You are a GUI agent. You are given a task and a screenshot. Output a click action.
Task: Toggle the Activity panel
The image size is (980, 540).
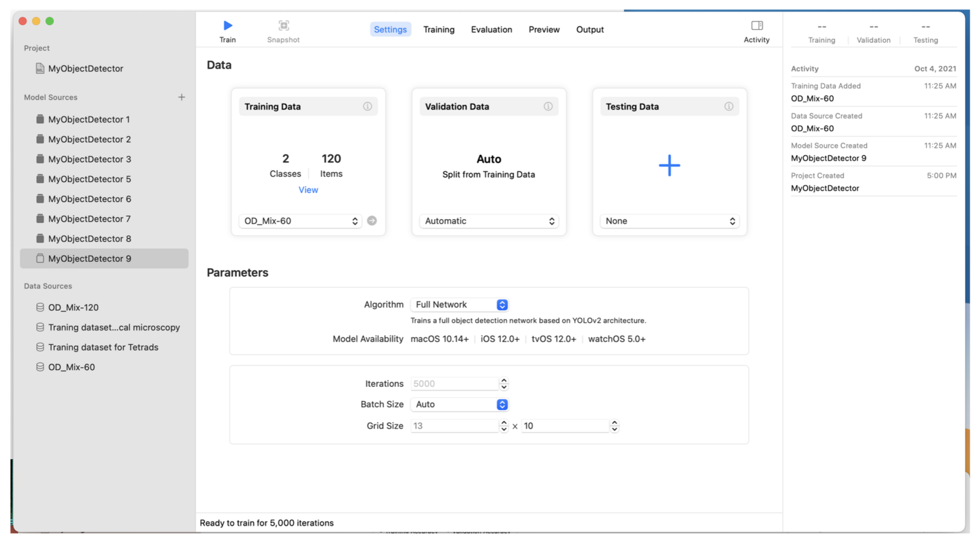[756, 26]
